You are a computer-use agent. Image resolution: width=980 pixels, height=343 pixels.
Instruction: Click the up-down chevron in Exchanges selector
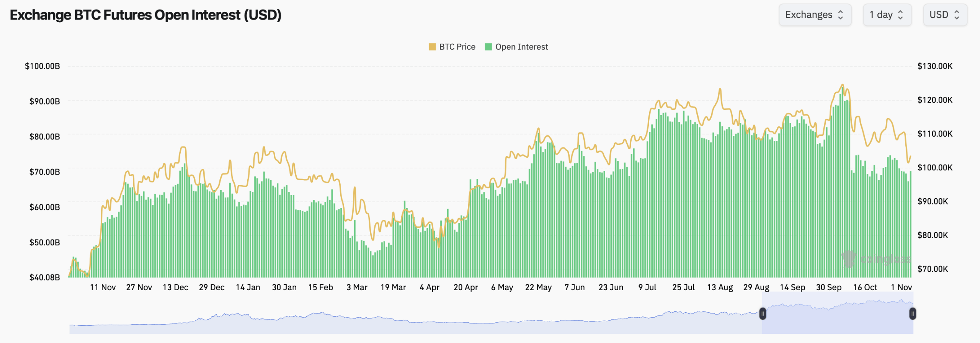[x=841, y=15]
